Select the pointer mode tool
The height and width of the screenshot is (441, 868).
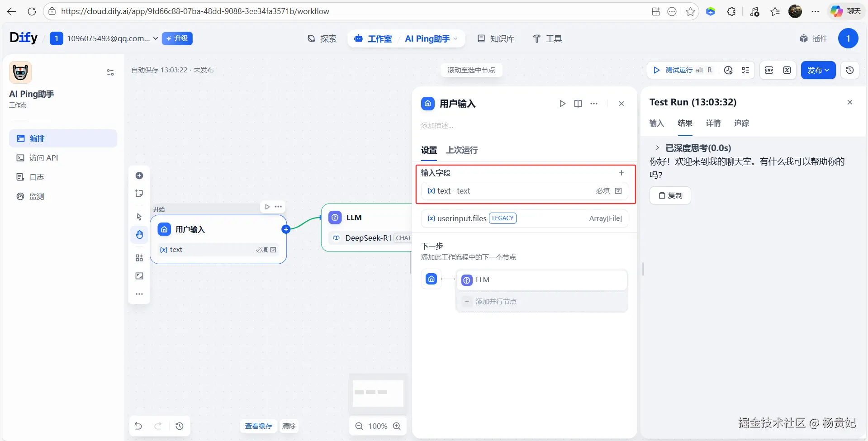tap(139, 217)
